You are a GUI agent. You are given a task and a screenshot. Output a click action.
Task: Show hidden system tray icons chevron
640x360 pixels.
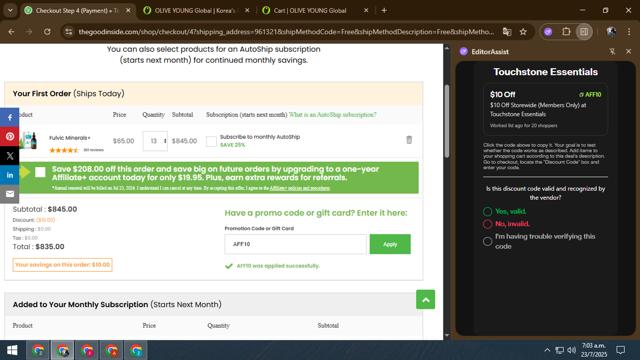[x=547, y=350]
